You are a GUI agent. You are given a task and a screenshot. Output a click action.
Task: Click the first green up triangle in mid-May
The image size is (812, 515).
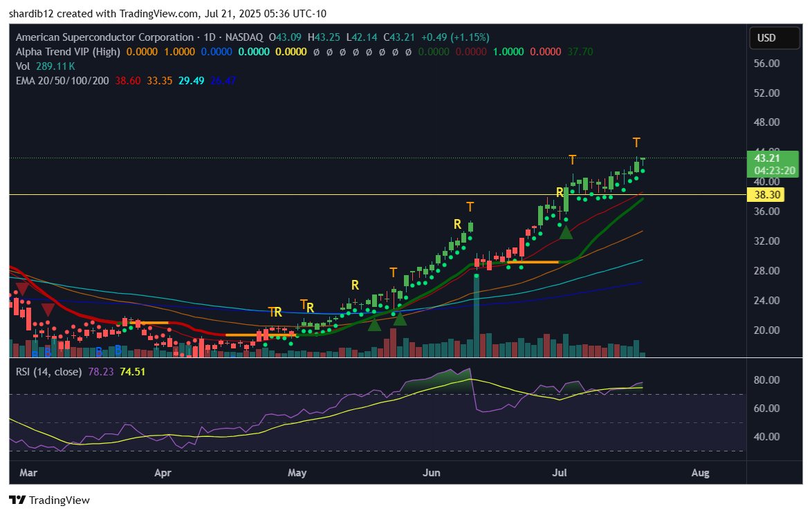coord(374,324)
